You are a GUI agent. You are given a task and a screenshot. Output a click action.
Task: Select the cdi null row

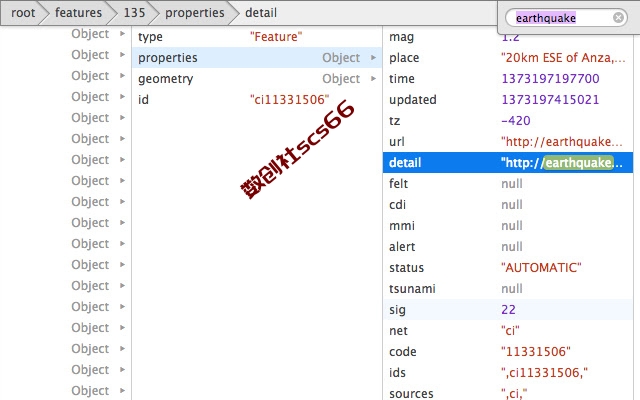508,204
